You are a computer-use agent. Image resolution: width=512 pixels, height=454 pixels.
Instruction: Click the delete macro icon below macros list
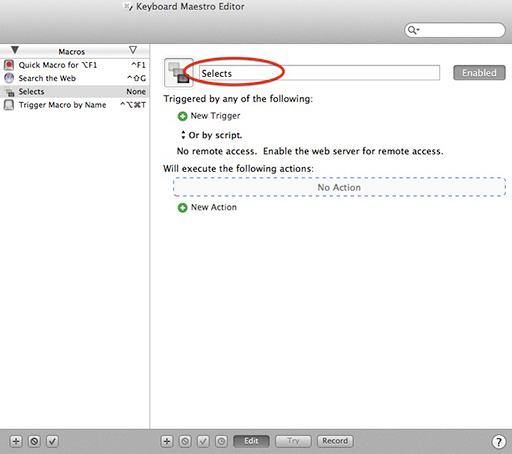[x=34, y=441]
